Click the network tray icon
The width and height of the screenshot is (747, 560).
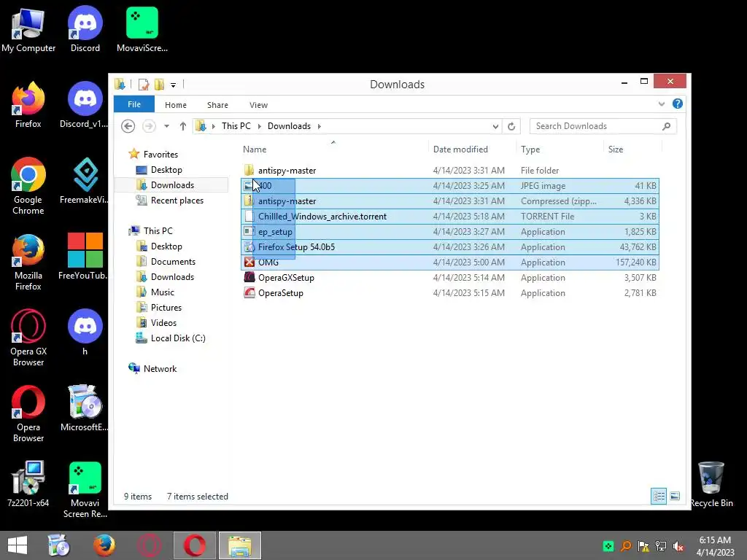click(x=661, y=546)
